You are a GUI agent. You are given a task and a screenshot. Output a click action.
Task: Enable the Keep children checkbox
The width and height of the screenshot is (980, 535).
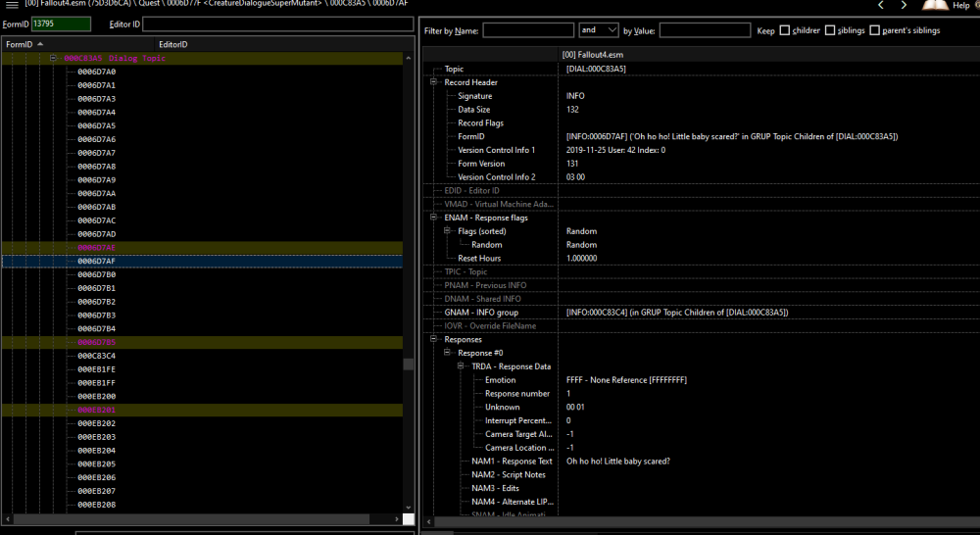(x=784, y=30)
